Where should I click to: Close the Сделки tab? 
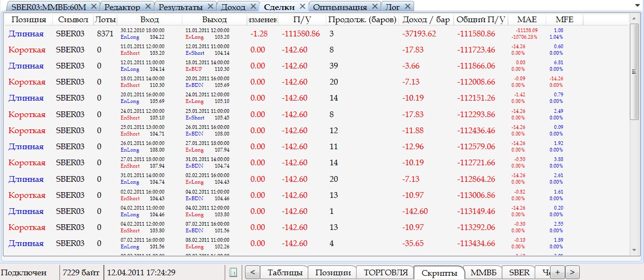[302, 7]
